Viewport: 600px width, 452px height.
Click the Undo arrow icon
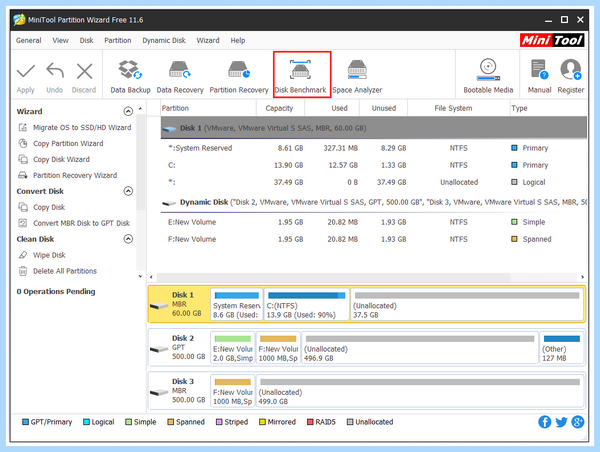(55, 71)
